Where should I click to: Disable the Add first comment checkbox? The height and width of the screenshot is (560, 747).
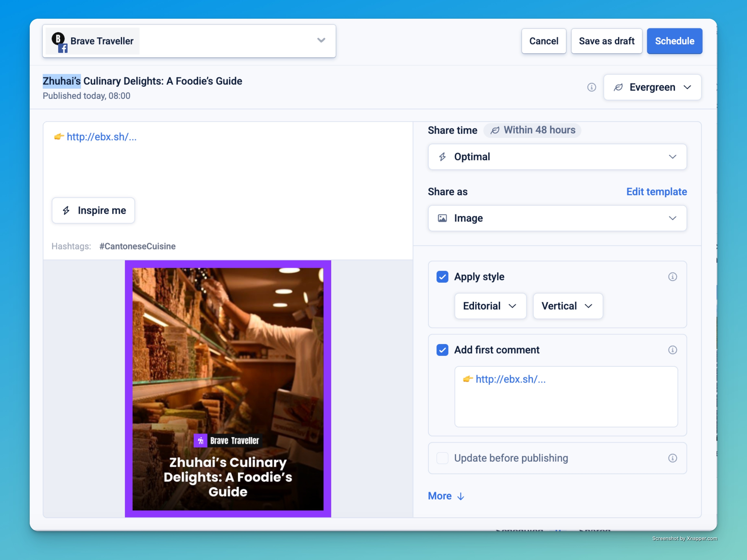tap(442, 350)
